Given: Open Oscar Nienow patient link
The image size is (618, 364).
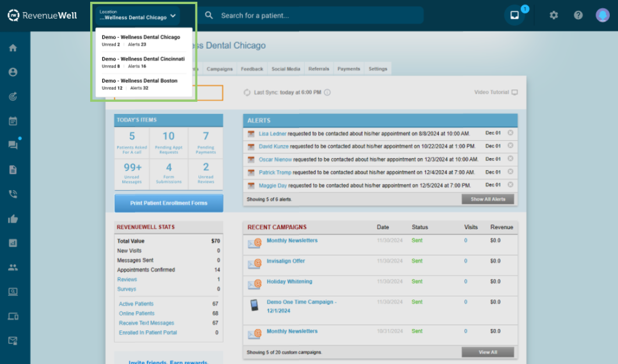Looking at the screenshot, I should point(275,159).
